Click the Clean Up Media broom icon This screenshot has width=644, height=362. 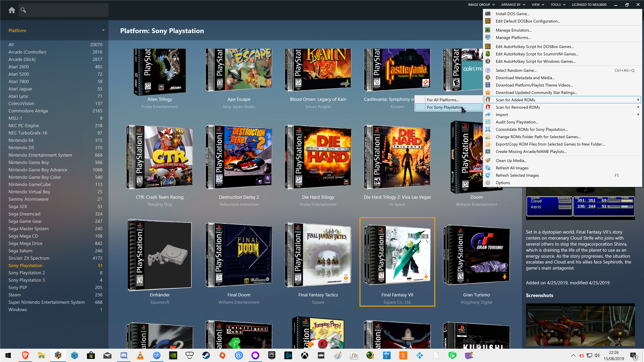488,161
